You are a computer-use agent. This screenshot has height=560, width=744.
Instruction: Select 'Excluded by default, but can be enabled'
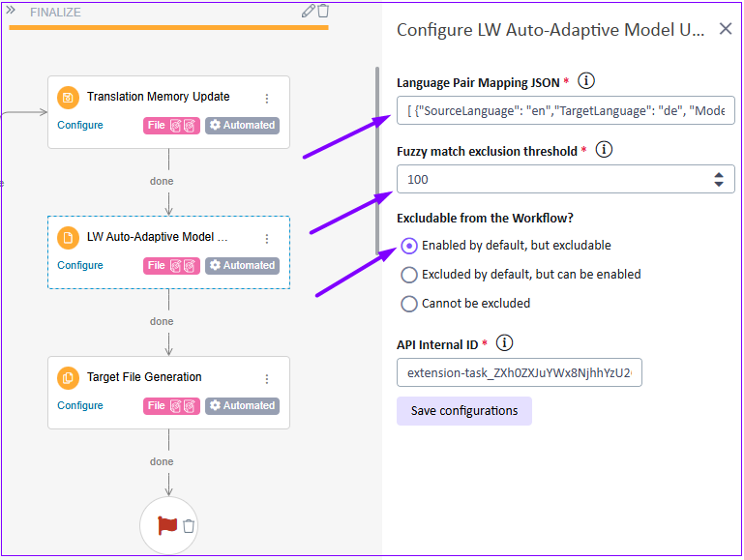click(409, 275)
